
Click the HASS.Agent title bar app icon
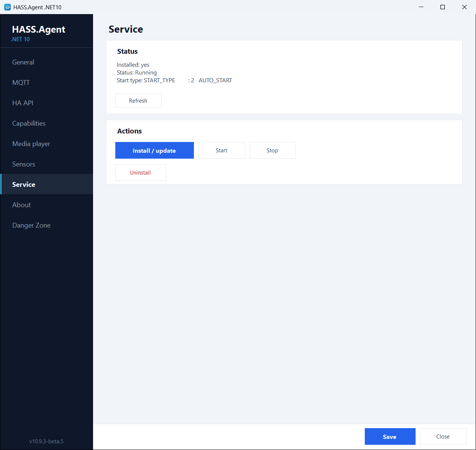7,7
